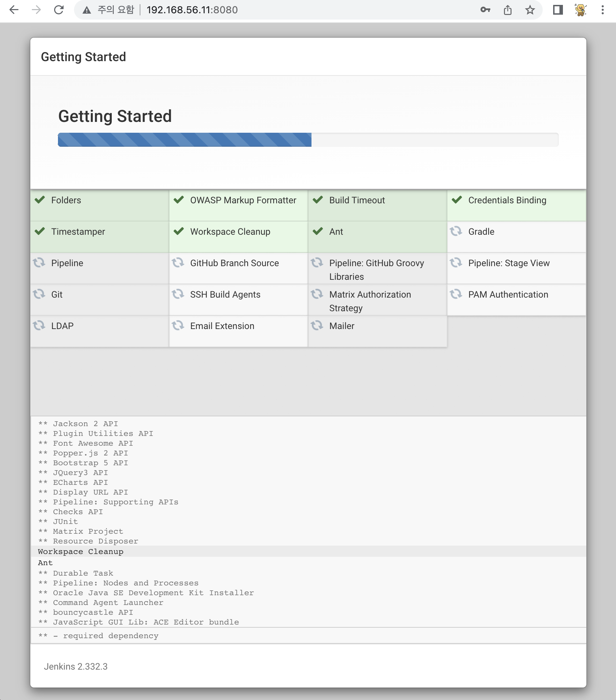Click the Pipeline: Nodes and Processes line

[118, 583]
